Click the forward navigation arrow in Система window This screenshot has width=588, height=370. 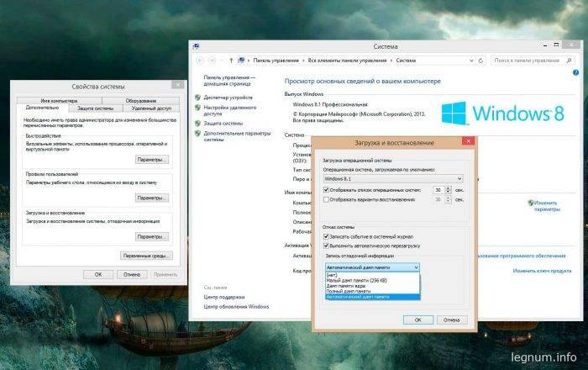(212, 61)
